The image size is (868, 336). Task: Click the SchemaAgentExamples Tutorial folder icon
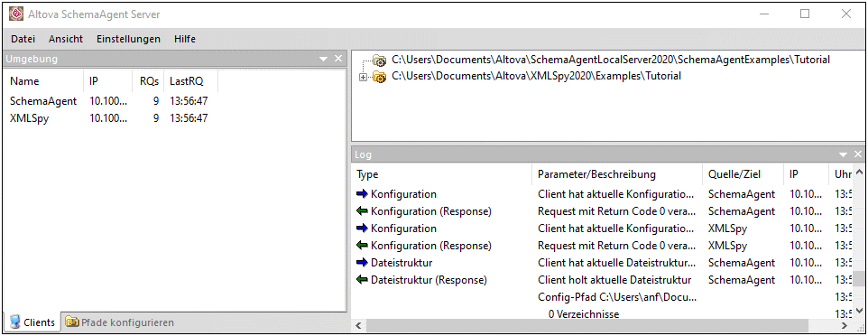[x=379, y=60]
